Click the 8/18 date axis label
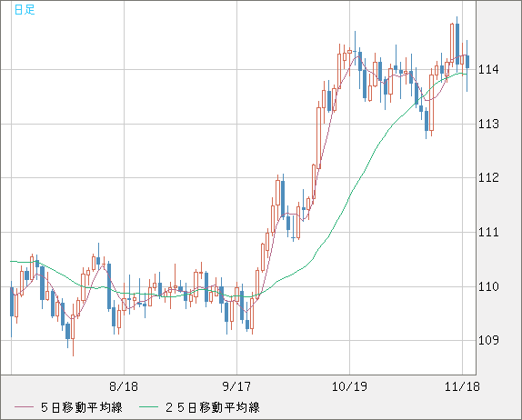This screenshot has width=522, height=420. (124, 386)
